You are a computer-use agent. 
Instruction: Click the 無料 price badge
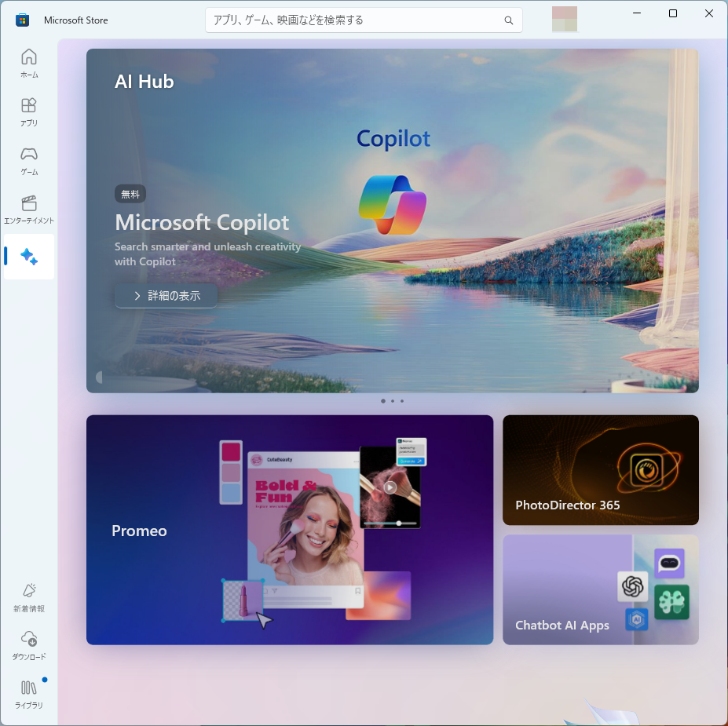(x=130, y=194)
